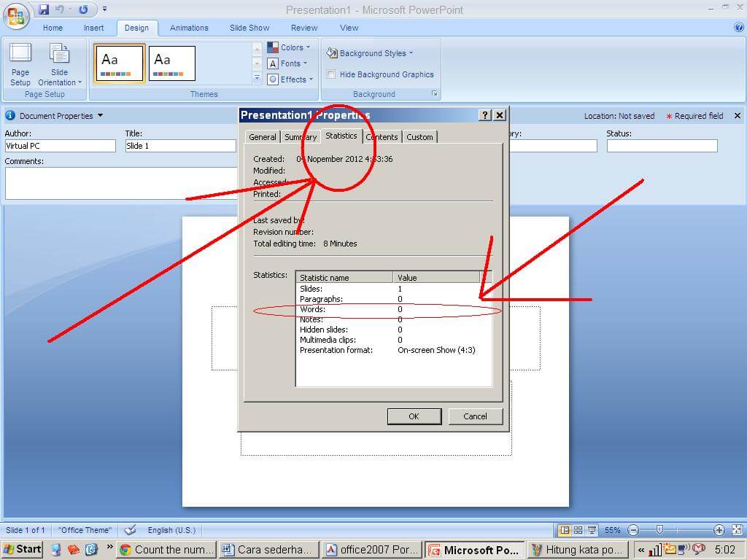Open the Contents tab in Properties dialog
This screenshot has height=560, width=747.
[382, 137]
